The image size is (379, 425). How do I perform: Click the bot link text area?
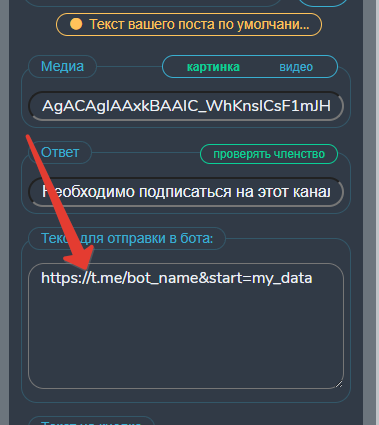pyautogui.click(x=186, y=326)
